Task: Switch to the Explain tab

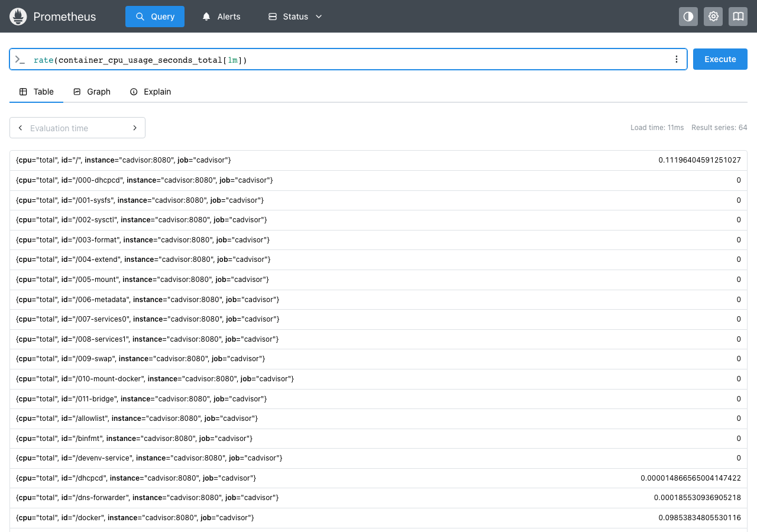Action: tap(150, 92)
